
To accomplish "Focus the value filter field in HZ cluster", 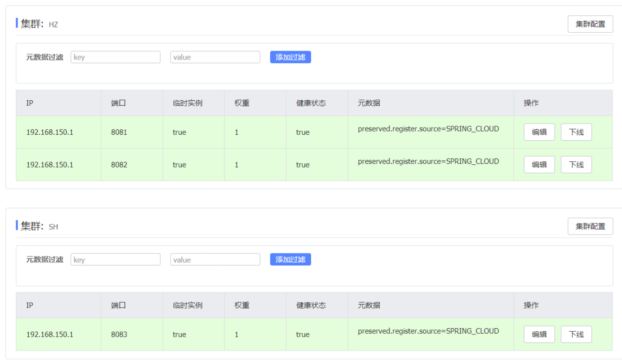I will point(215,57).
